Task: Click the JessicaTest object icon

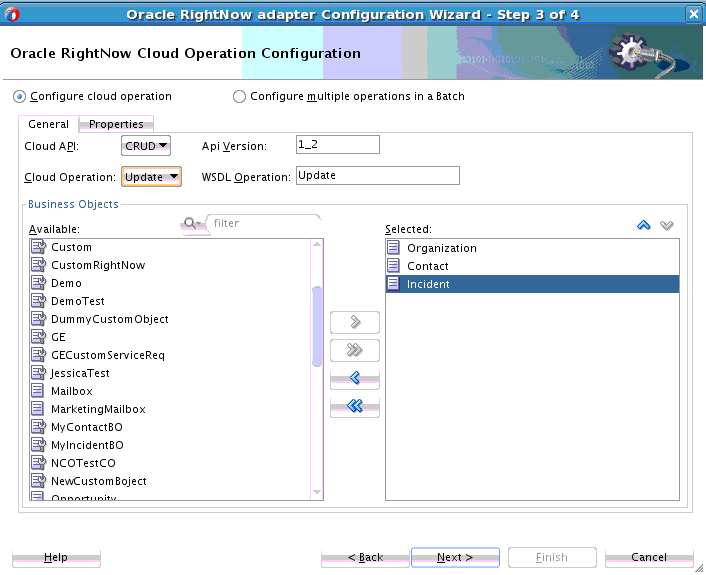Action: tap(38, 373)
